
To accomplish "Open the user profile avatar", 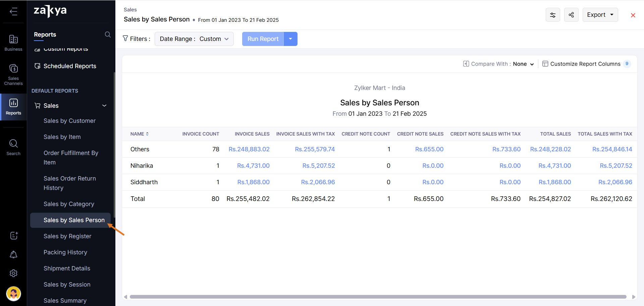I will tap(13, 294).
